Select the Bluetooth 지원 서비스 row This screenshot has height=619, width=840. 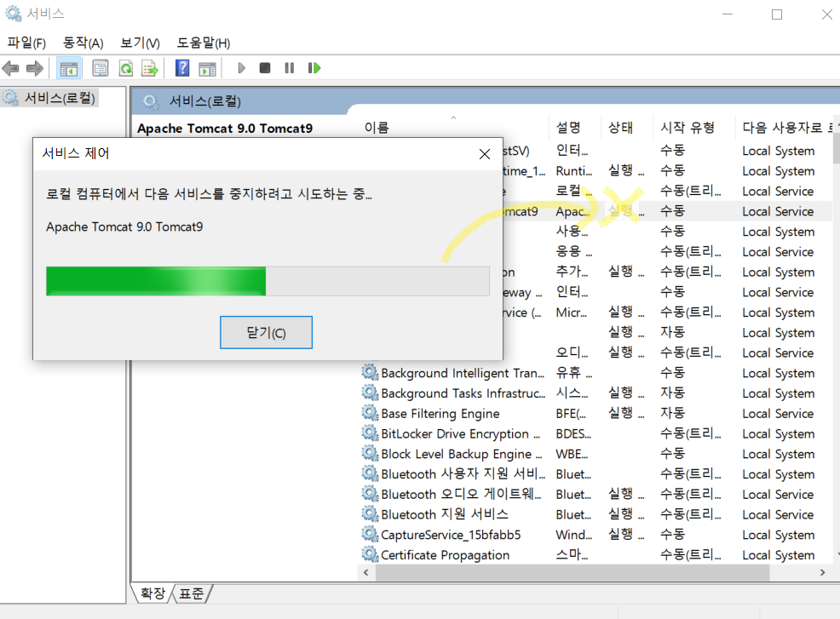[595, 514]
